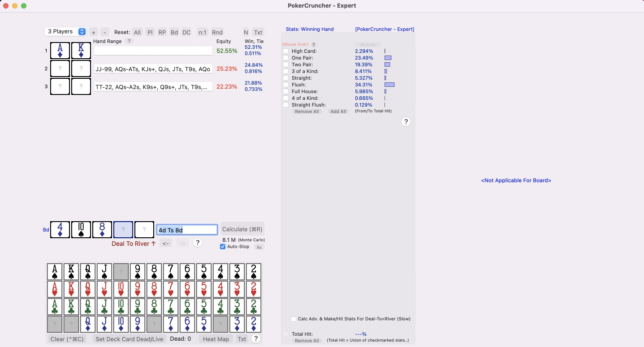Screen dimensions: 644x347
Task: Select player 2's first unknown card
Action: [60, 69]
